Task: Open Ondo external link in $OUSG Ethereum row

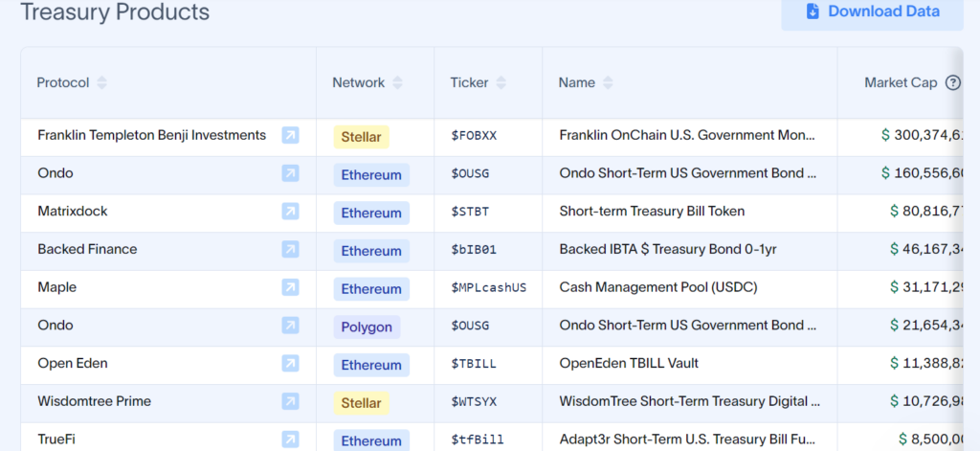Action: [x=290, y=173]
